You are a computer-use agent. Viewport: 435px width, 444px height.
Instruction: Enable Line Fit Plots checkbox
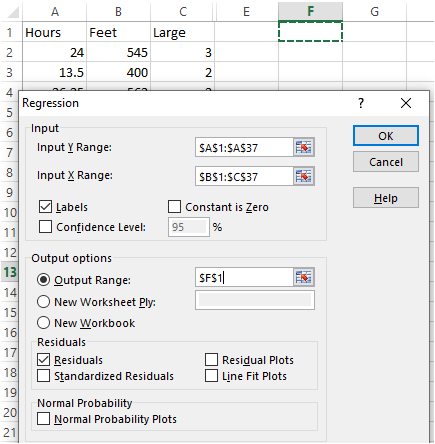(211, 376)
